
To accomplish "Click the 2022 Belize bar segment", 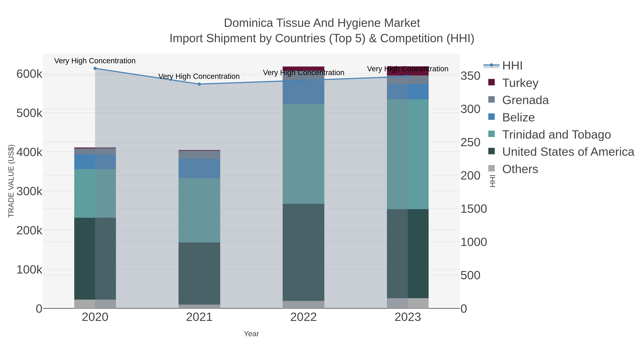I will click(x=304, y=93).
